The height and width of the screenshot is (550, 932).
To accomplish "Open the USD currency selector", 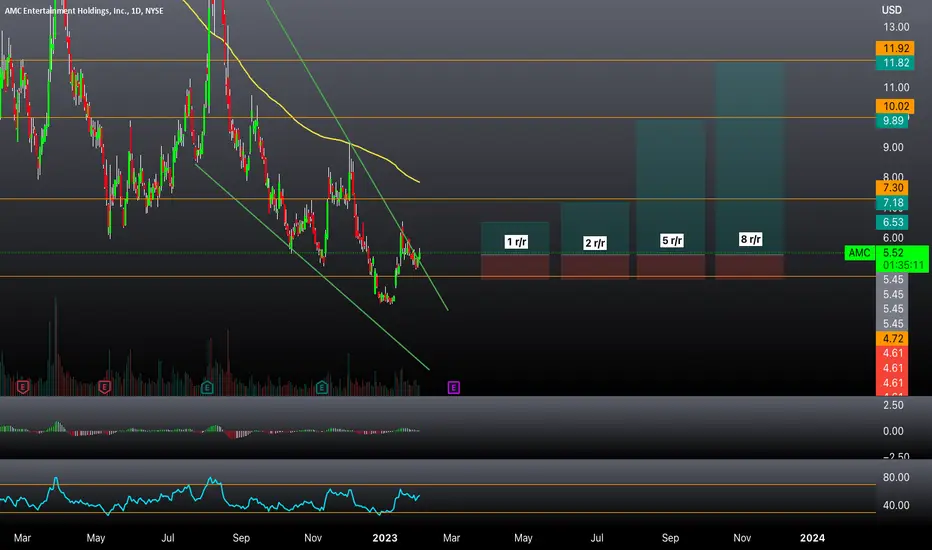I will (892, 10).
